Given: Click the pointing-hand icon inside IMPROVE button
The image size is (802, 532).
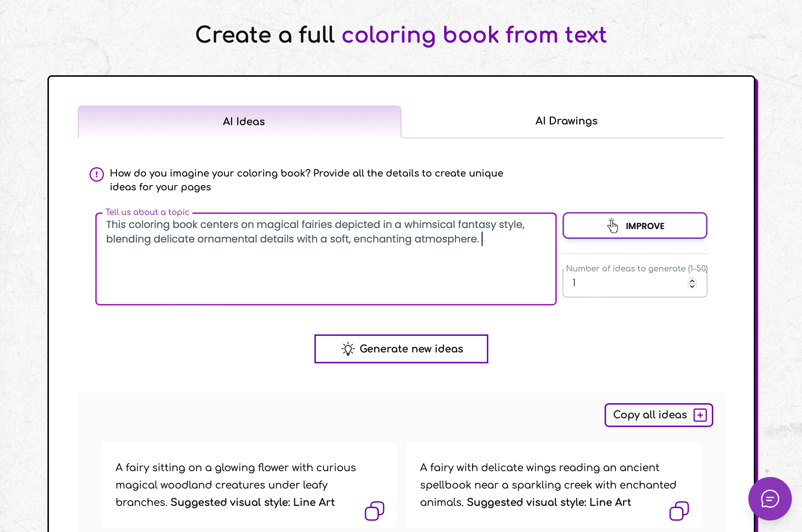Looking at the screenshot, I should click(x=612, y=225).
